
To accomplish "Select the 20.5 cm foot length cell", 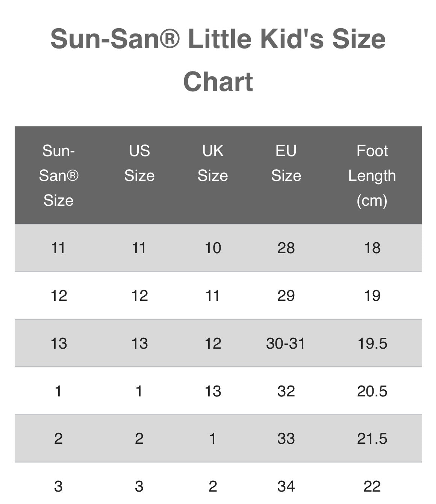I will (x=372, y=391).
